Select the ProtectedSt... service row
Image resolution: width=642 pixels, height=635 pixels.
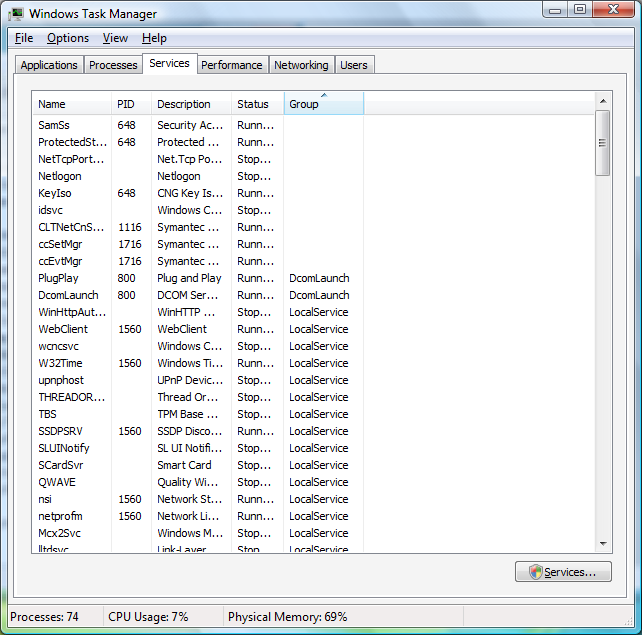(x=198, y=142)
